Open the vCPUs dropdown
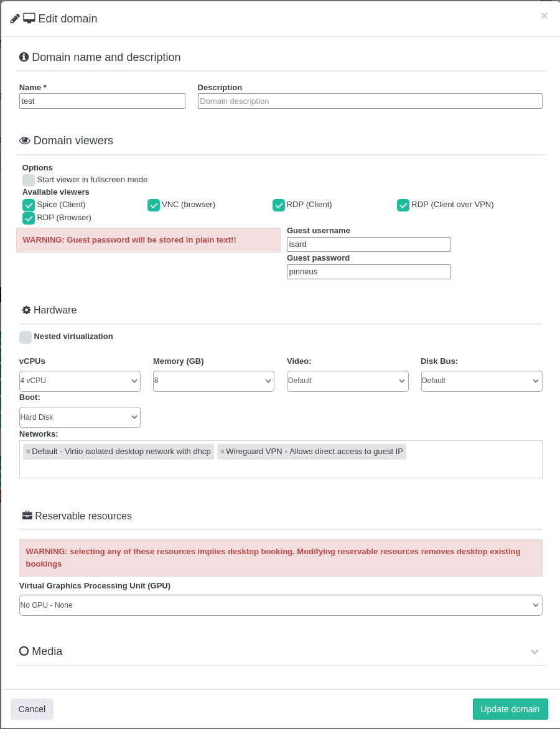Viewport: 560px width, 729px height. (x=80, y=381)
